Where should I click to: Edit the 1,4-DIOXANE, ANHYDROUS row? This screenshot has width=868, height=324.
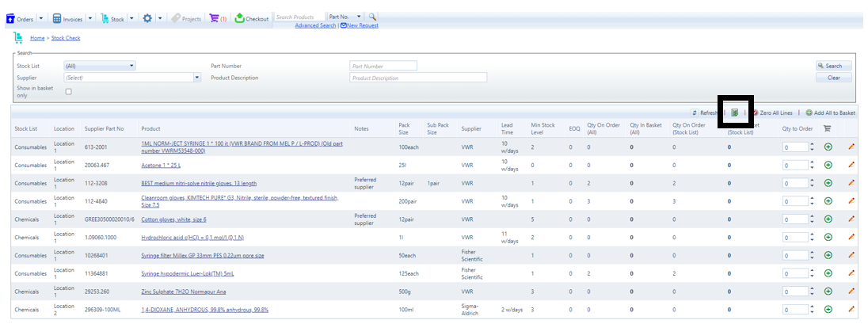point(851,309)
